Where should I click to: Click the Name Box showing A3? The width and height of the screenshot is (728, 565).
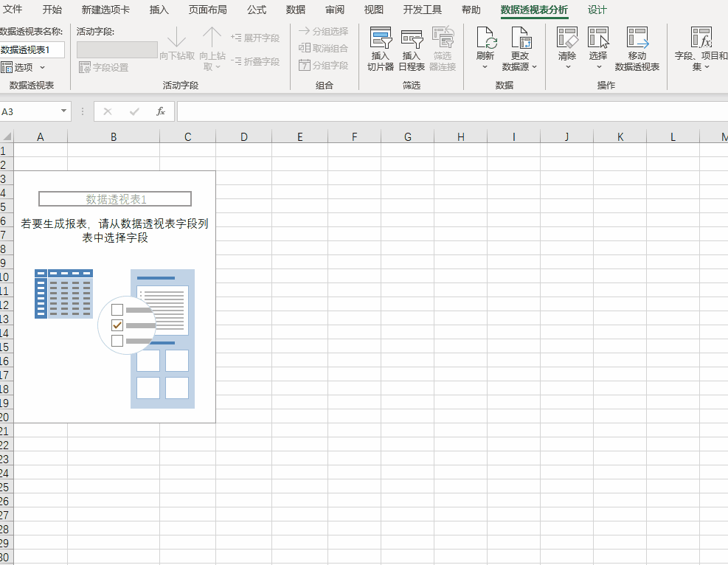click(29, 111)
